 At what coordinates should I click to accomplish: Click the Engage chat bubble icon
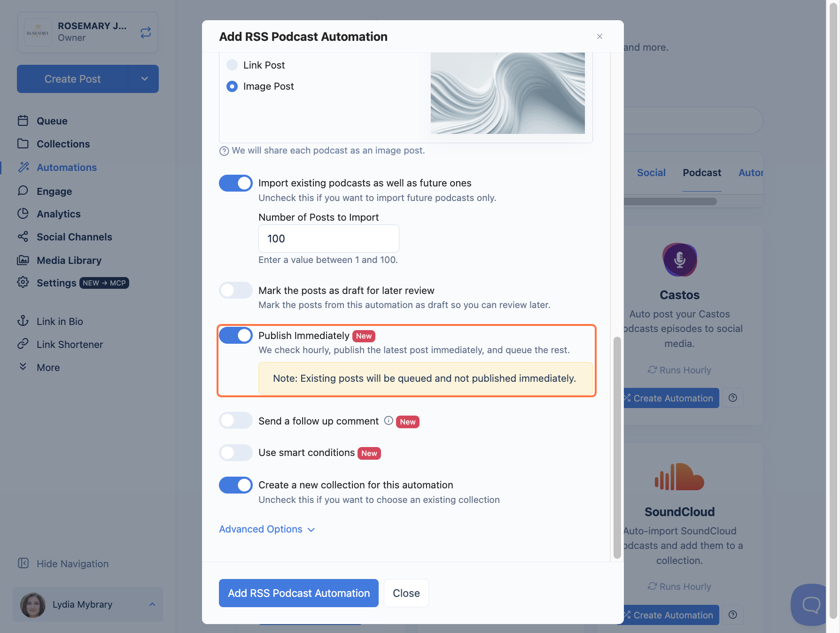pyautogui.click(x=23, y=191)
